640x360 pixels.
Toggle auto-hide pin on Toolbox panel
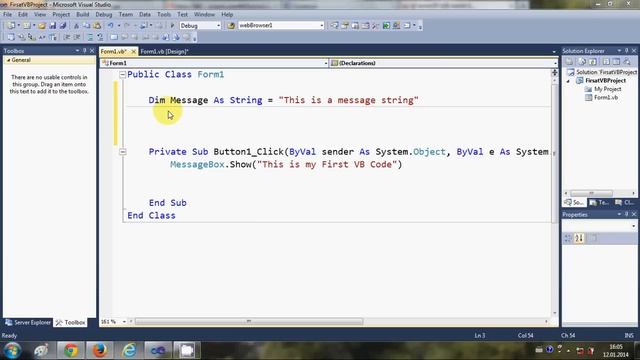coord(84,51)
